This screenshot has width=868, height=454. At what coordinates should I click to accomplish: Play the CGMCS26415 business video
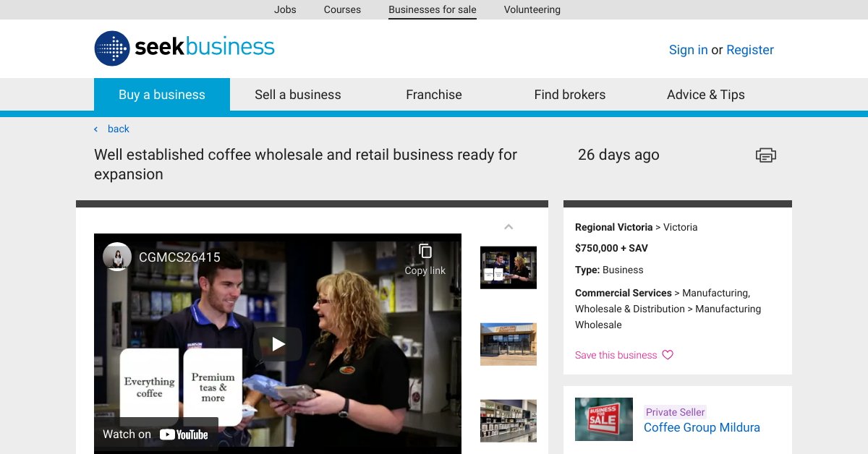point(278,344)
